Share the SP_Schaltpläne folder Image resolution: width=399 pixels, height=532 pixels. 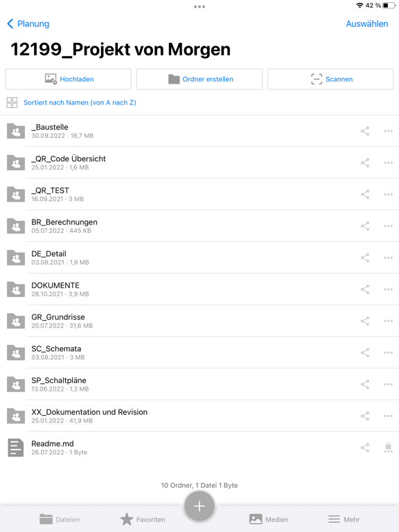point(365,384)
